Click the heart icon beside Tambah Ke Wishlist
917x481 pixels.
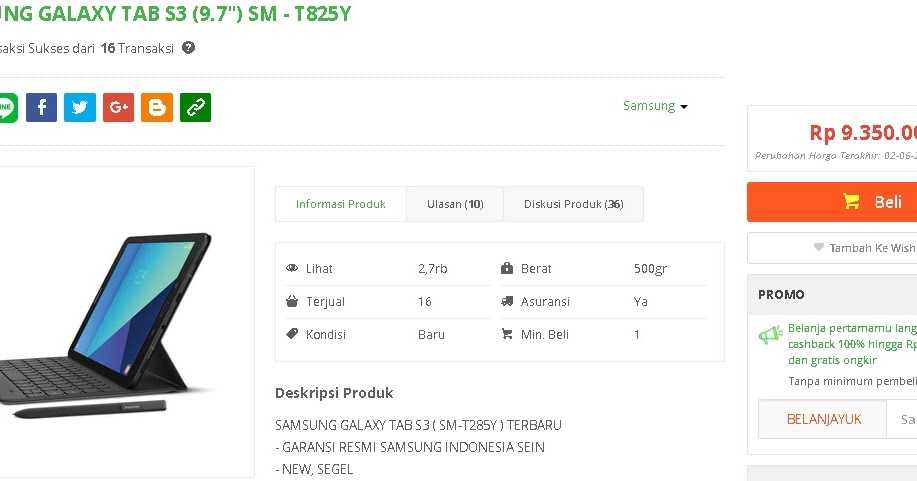click(x=819, y=248)
